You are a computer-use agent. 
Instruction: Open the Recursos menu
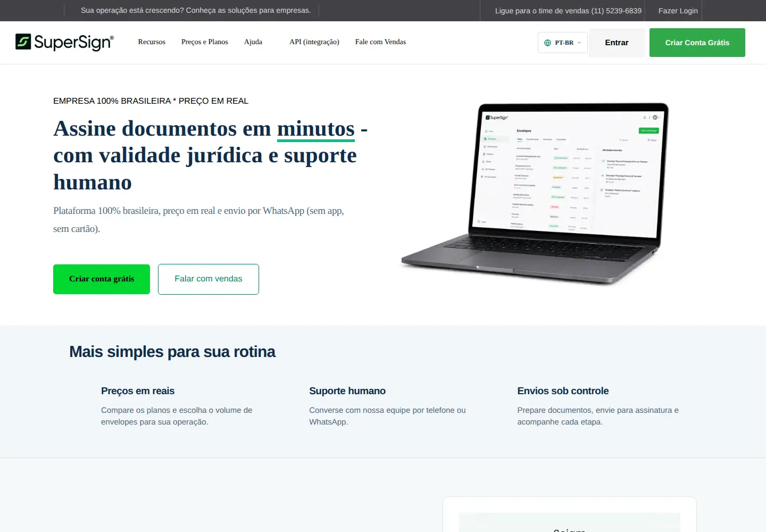(152, 42)
